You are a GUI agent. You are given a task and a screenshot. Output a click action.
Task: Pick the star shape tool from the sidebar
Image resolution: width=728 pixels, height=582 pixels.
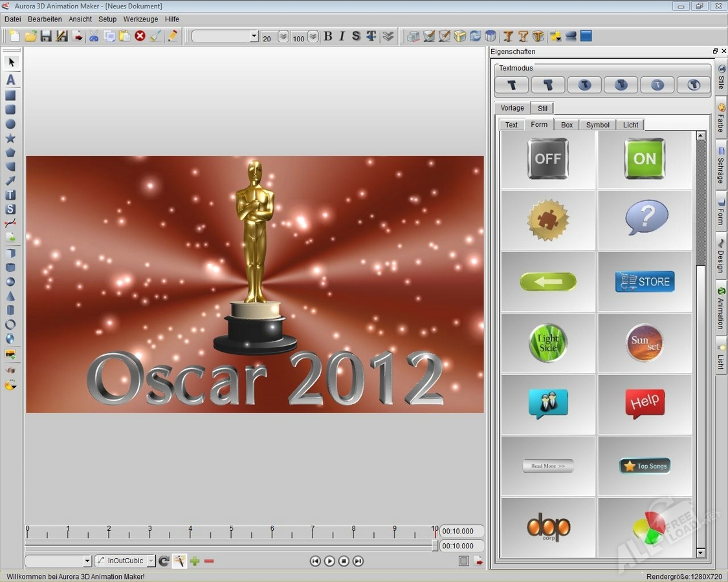(x=10, y=137)
